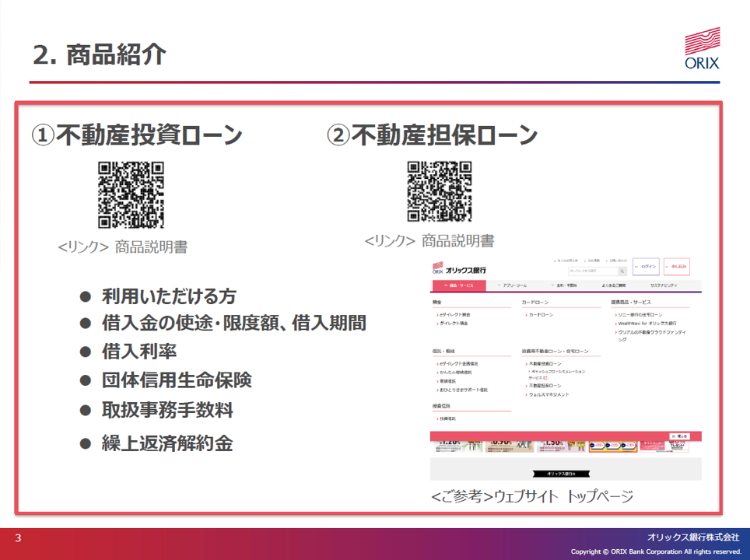
Task: Open the 不動産投資ローン link in the website menu
Action: (543, 364)
